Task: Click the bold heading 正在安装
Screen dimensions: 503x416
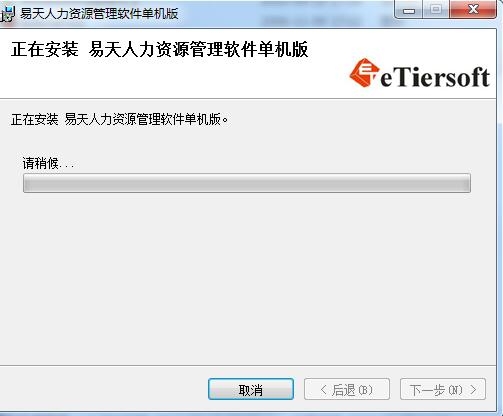Action: click(x=45, y=50)
